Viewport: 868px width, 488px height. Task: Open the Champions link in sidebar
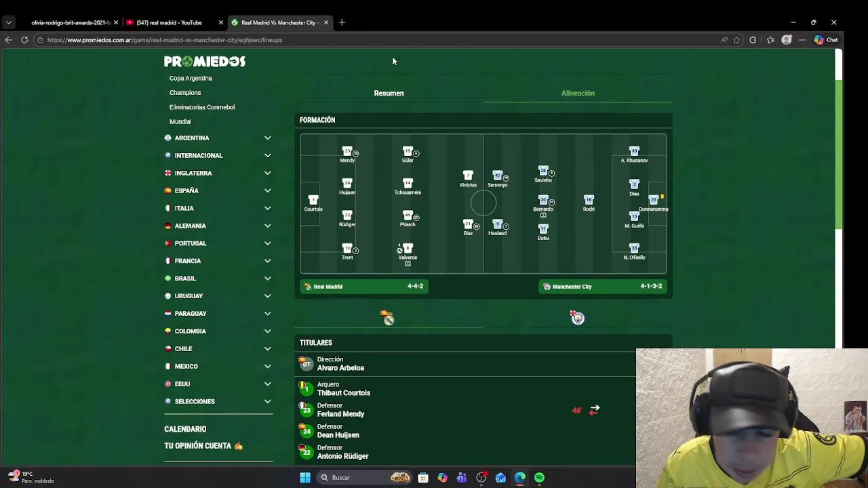tap(185, 93)
